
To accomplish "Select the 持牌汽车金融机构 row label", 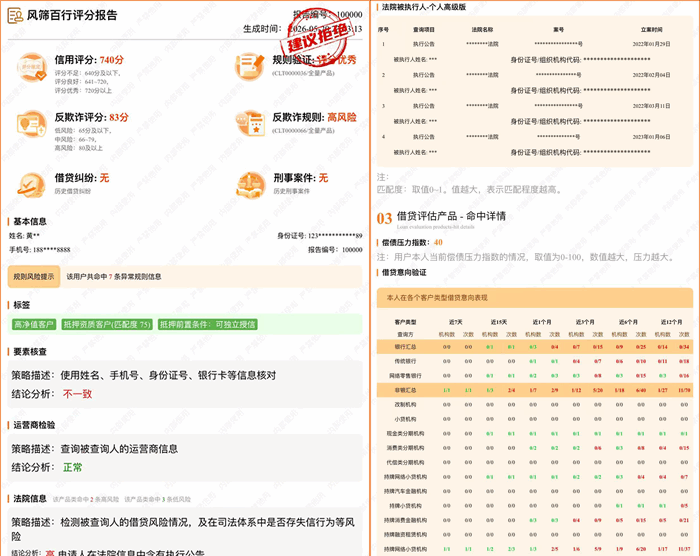I will (405, 491).
